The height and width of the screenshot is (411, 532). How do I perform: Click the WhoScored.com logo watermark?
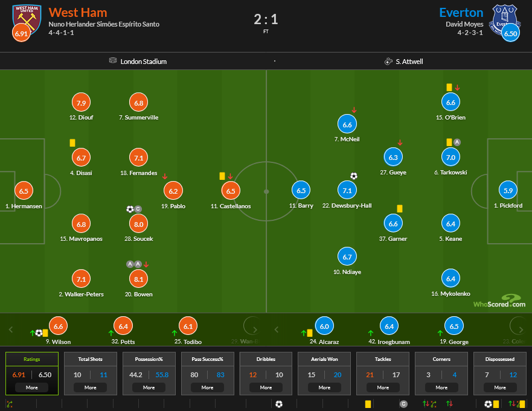(x=499, y=301)
